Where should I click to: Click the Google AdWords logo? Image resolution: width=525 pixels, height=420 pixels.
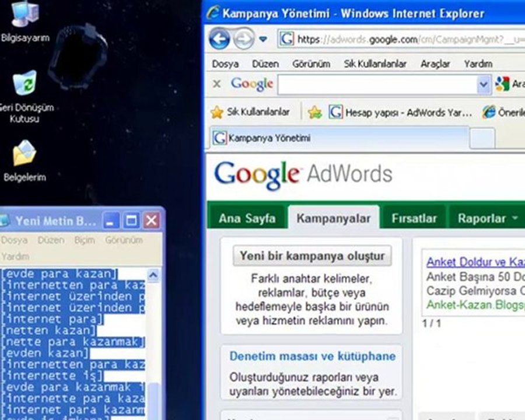(303, 175)
